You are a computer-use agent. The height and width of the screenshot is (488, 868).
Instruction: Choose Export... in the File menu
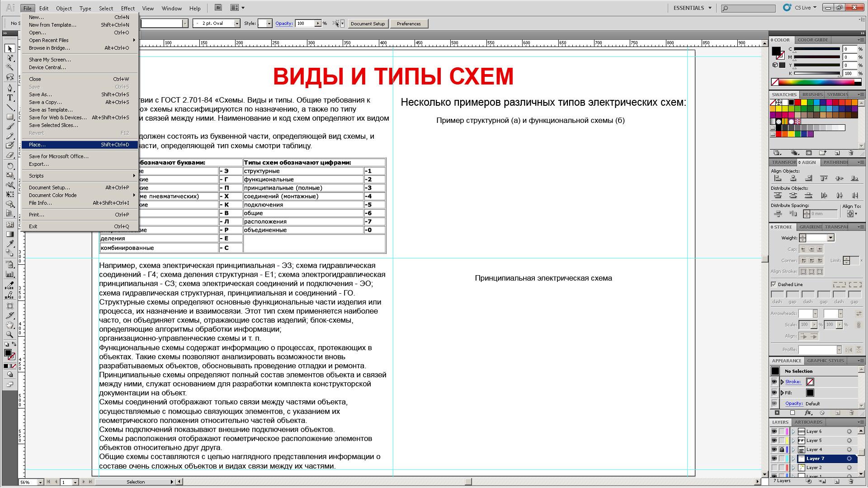[x=80, y=164]
